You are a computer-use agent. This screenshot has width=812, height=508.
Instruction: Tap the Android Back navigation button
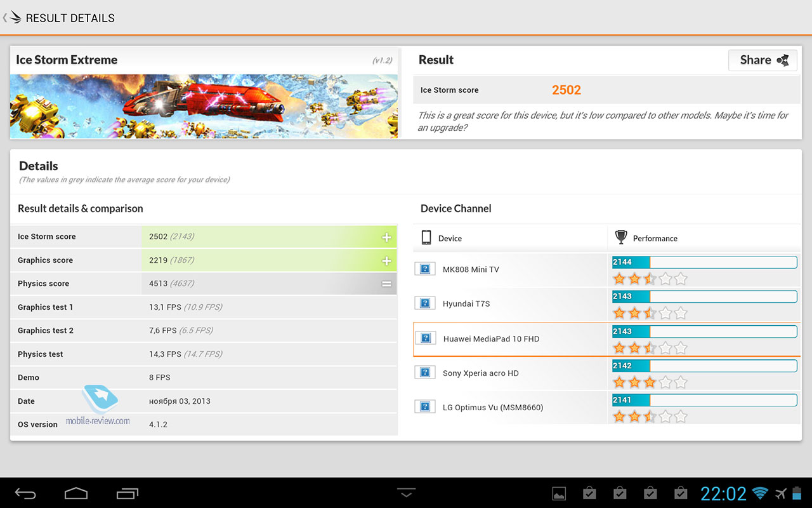pos(26,493)
